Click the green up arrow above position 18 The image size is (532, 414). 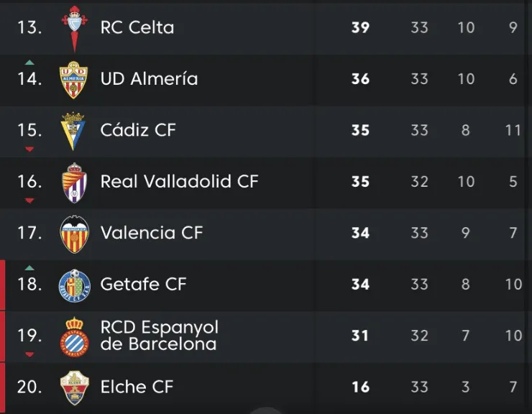pyautogui.click(x=29, y=268)
